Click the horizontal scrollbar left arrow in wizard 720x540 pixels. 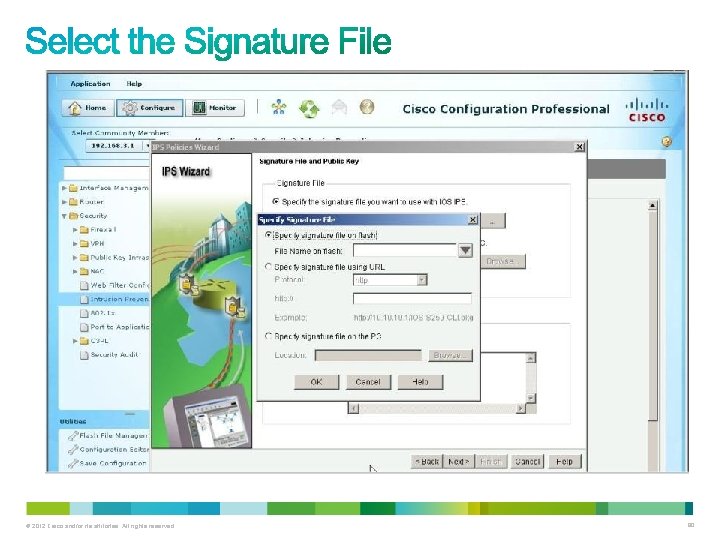(353, 408)
